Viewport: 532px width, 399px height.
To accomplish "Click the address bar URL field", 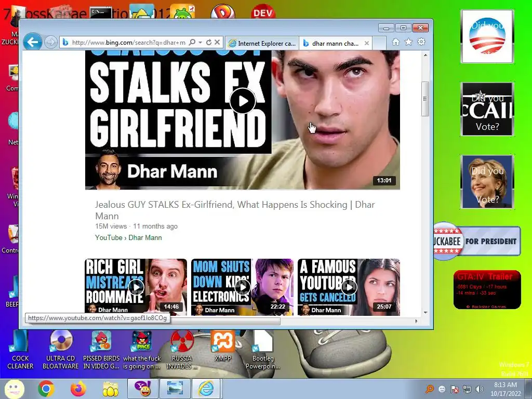I will (x=128, y=43).
